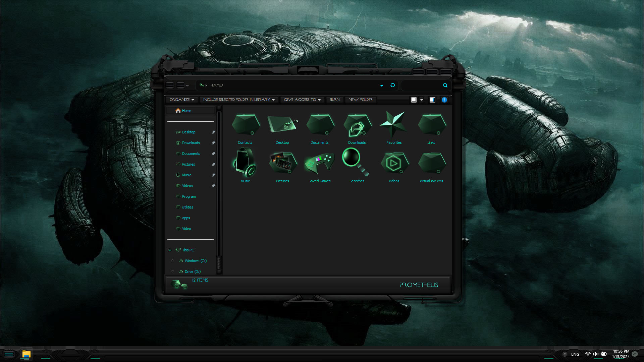Click inside the search input field
Screen dimensions: 644x362
click(423, 85)
